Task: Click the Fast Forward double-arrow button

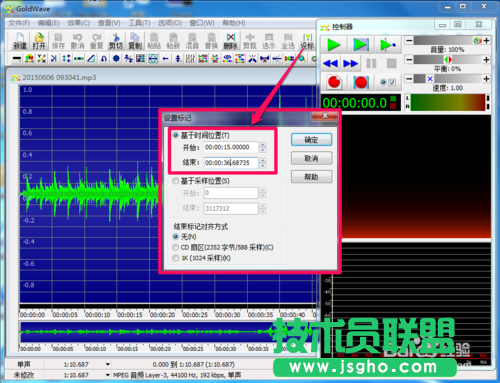Action: pyautogui.click(x=350, y=63)
